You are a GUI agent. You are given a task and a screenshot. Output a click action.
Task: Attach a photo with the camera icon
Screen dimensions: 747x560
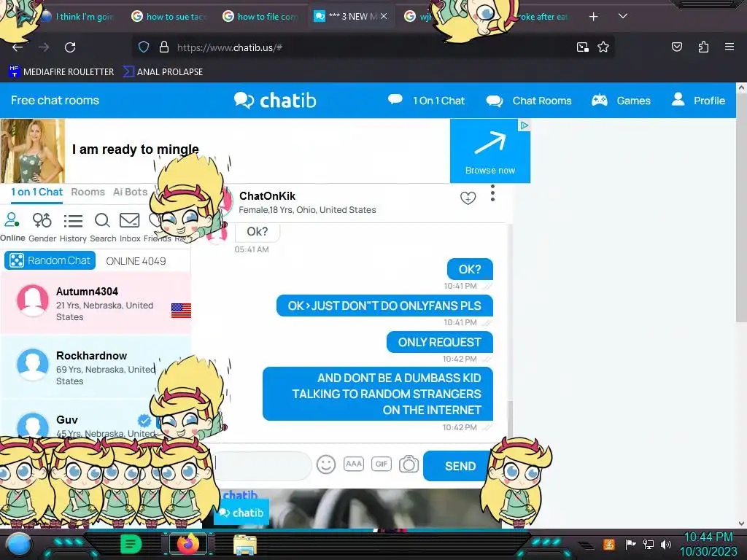(x=409, y=464)
